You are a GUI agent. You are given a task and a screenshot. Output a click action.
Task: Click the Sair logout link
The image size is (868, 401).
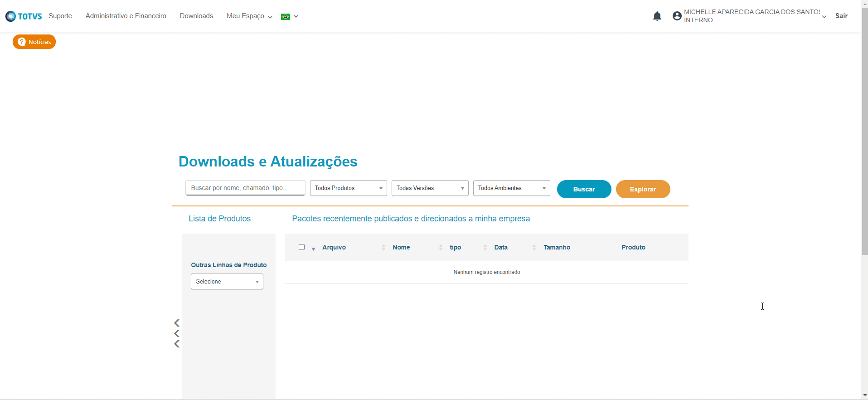click(841, 16)
